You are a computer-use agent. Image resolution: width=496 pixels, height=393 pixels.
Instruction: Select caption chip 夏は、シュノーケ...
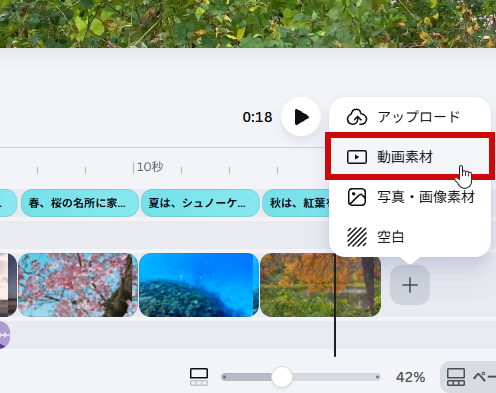pos(200,203)
